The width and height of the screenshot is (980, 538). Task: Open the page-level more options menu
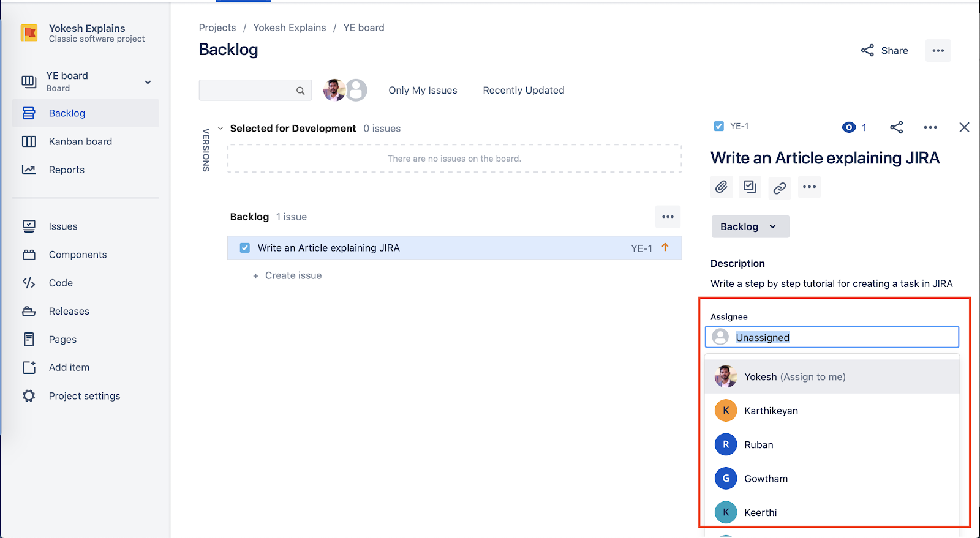(x=938, y=51)
